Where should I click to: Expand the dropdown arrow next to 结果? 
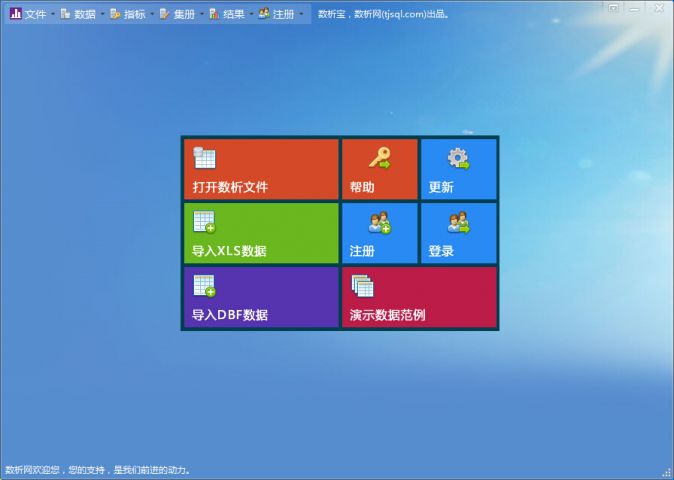point(251,14)
